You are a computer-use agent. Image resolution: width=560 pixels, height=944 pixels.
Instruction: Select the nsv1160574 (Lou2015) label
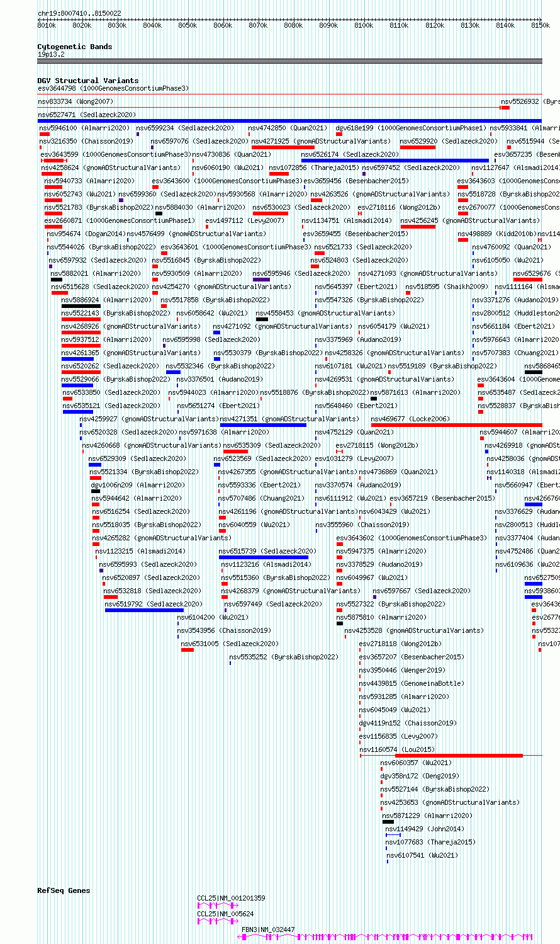pyautogui.click(x=397, y=749)
